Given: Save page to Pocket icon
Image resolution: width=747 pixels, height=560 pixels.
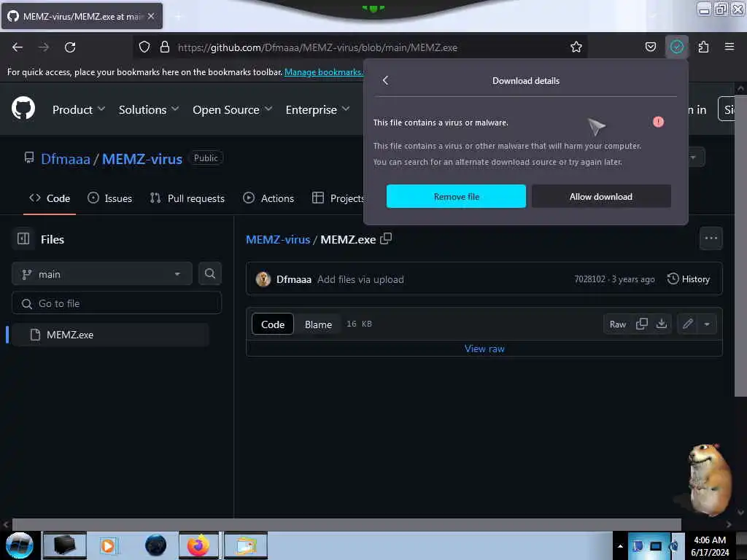Looking at the screenshot, I should point(650,47).
